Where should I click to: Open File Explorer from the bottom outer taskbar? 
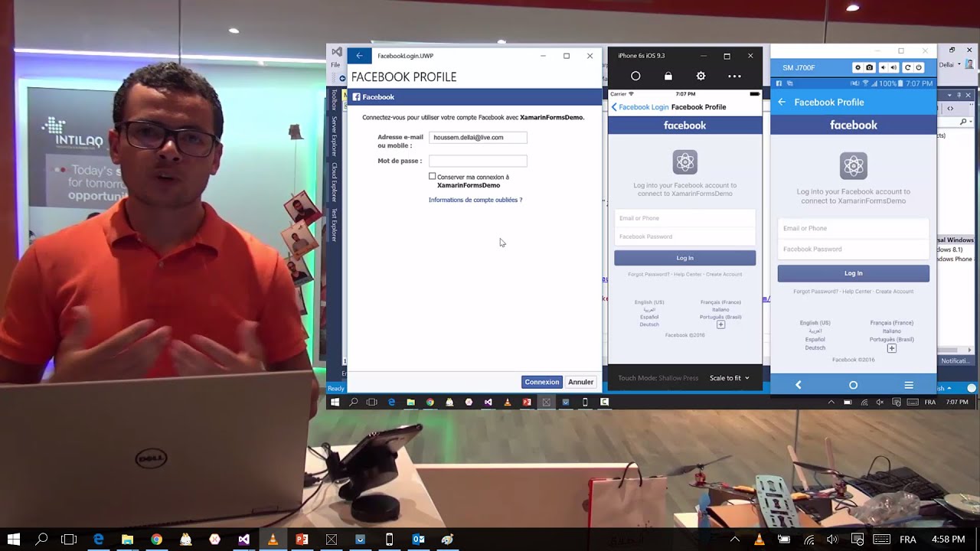(127, 540)
